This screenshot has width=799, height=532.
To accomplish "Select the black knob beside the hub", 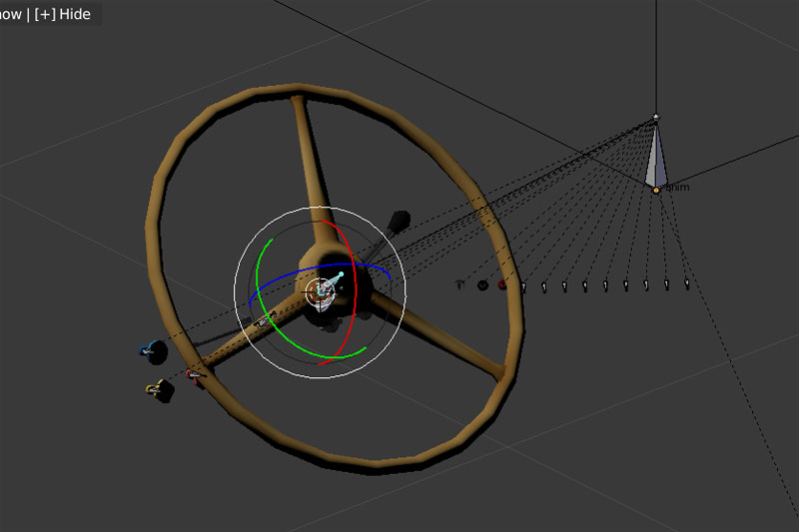I will pos(399,220).
